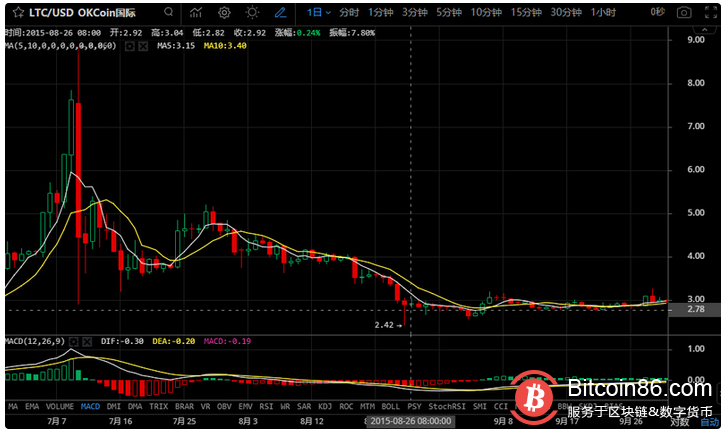Select the BRAR indicator tab
The width and height of the screenshot is (723, 432).
[x=184, y=407]
